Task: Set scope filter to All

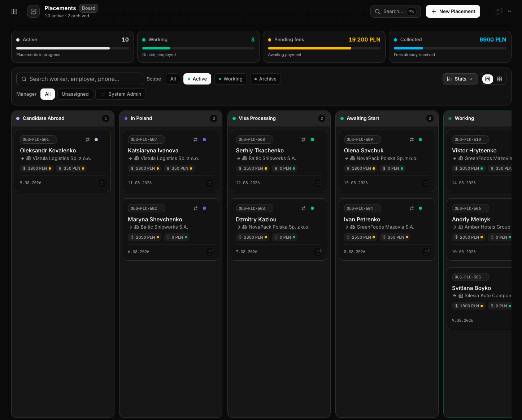Action: pyautogui.click(x=173, y=79)
